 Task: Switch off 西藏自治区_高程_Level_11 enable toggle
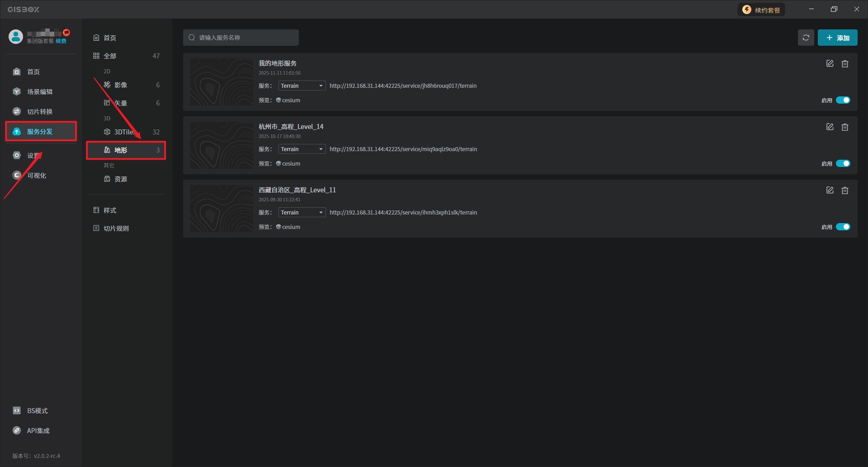click(x=843, y=227)
